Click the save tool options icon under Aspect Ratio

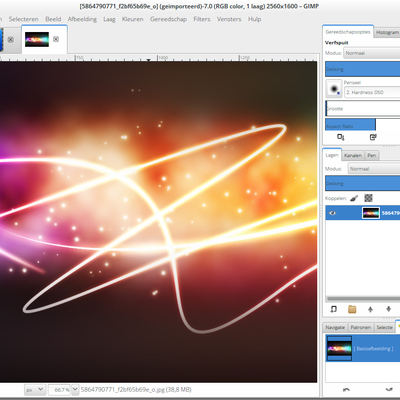click(341, 137)
